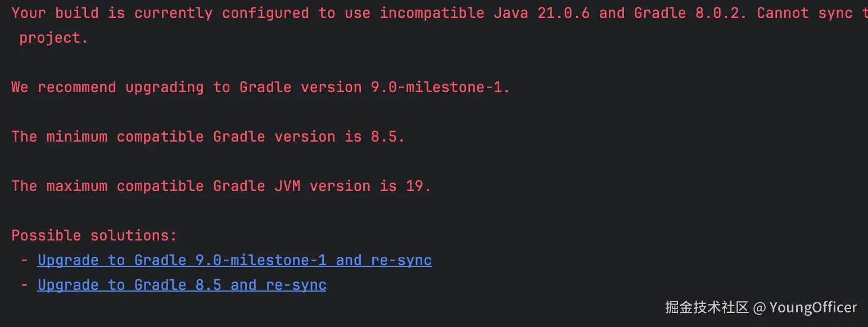The height and width of the screenshot is (327, 868).
Task: Click Upgrade to Gradle 8.5 and re-sync
Action: [x=182, y=285]
